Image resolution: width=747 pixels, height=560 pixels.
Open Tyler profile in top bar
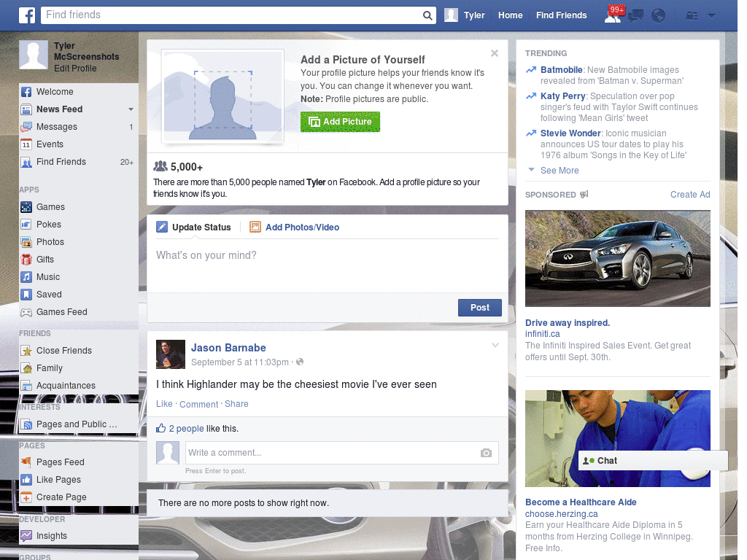tap(465, 15)
